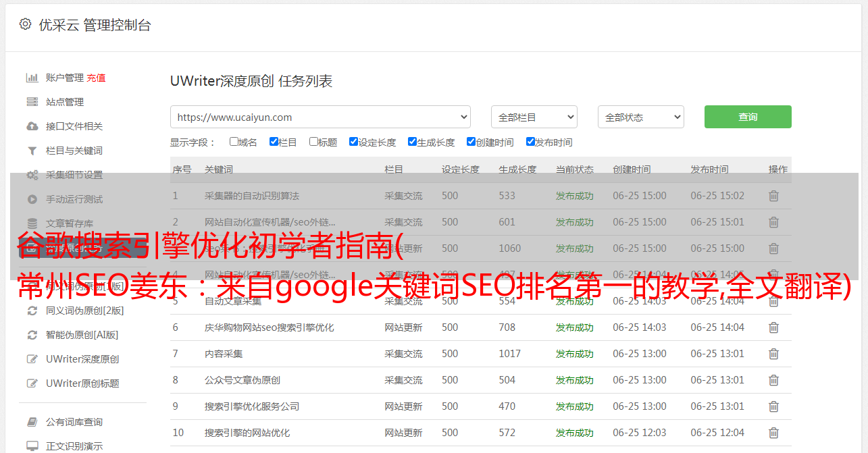The image size is (868, 453).
Task: Click the edit icon beside UWriter深度原创
Action: 32,359
